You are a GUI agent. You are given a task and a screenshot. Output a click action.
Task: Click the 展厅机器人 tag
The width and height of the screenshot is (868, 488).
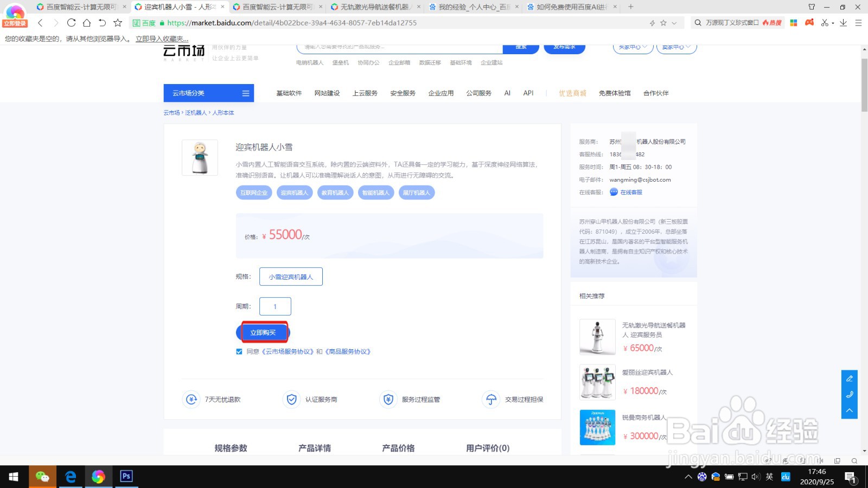coord(417,192)
